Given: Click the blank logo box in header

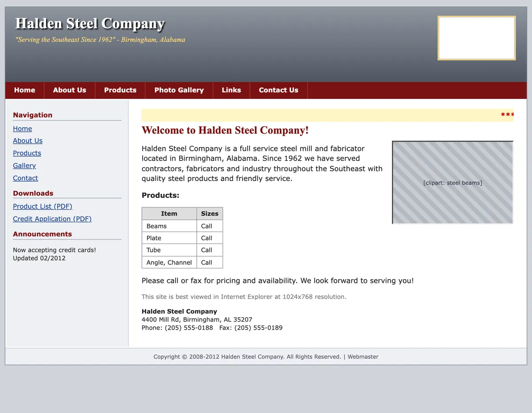Looking at the screenshot, I should pyautogui.click(x=477, y=38).
